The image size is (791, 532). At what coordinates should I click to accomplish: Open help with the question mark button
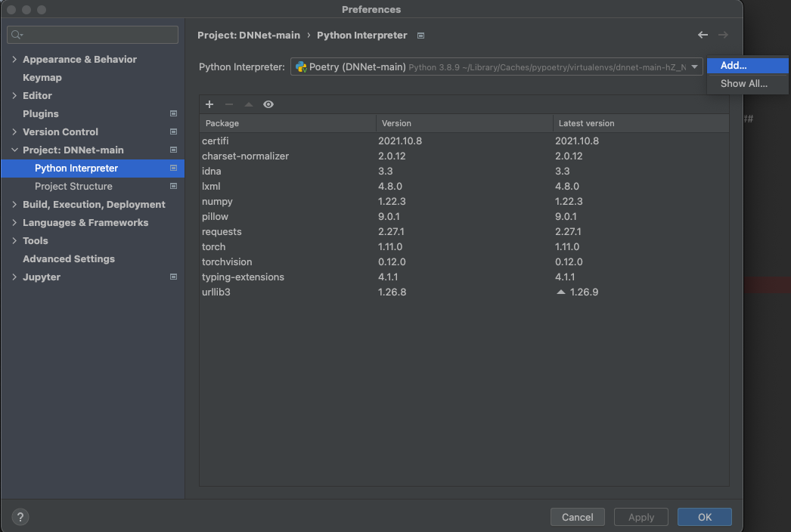[20, 517]
